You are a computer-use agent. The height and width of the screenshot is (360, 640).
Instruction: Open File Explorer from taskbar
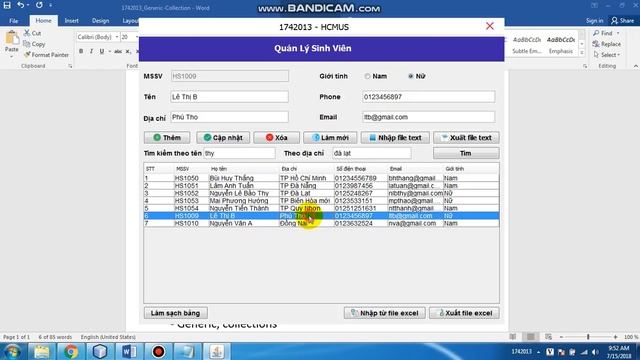tap(42, 351)
